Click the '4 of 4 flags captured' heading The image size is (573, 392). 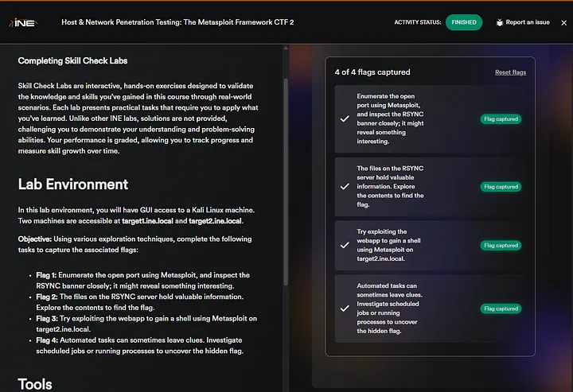pyautogui.click(x=372, y=72)
